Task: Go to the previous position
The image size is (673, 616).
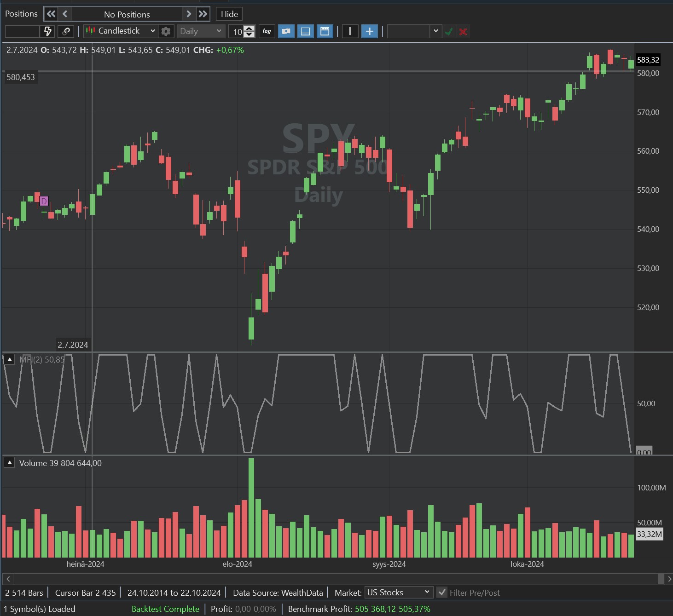Action: [65, 14]
